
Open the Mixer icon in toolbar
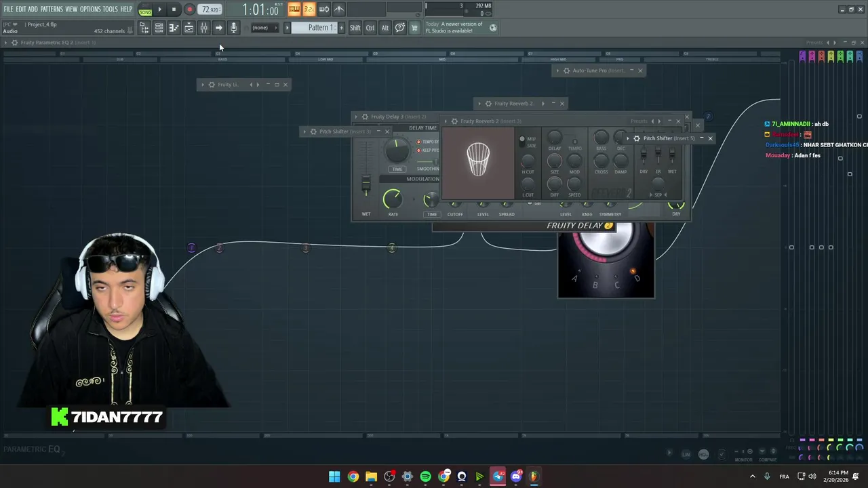tap(203, 28)
